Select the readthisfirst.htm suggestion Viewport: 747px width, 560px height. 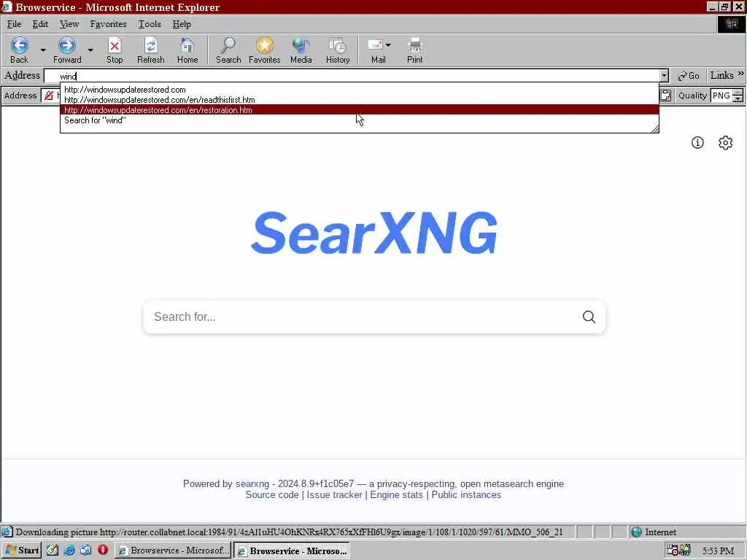360,99
